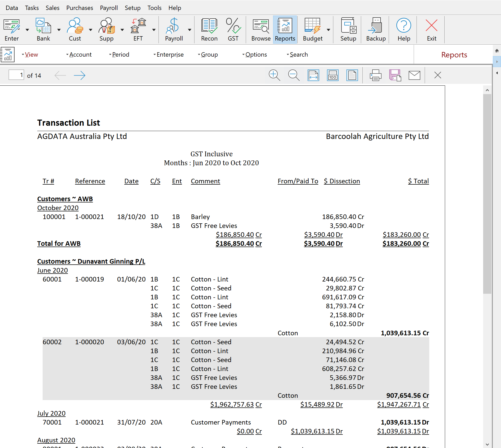Screen dimensions: 501x448
Task: Open the Bank tool
Action: (x=43, y=30)
